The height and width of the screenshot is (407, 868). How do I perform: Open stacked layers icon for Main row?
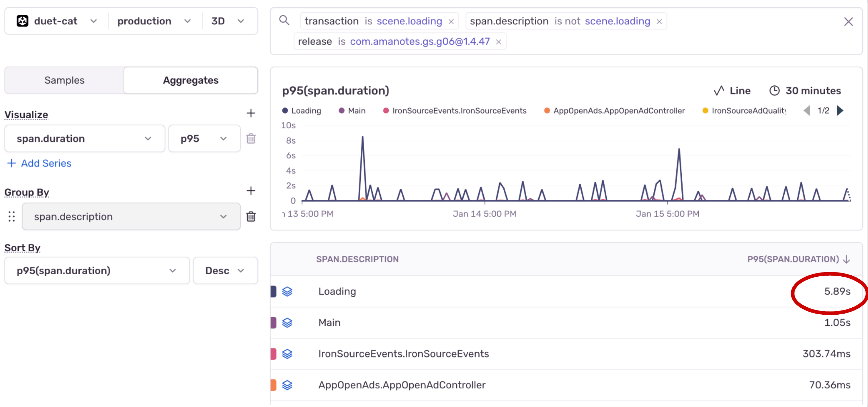click(287, 323)
